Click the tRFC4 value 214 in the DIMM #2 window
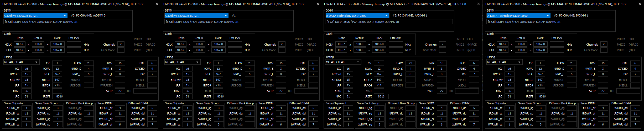 [379, 85]
